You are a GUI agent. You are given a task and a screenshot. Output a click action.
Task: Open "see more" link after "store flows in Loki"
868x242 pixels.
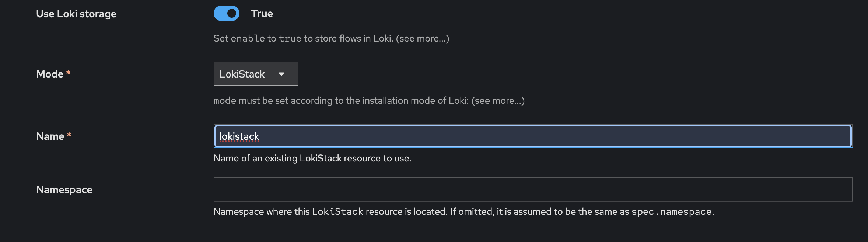pos(422,38)
